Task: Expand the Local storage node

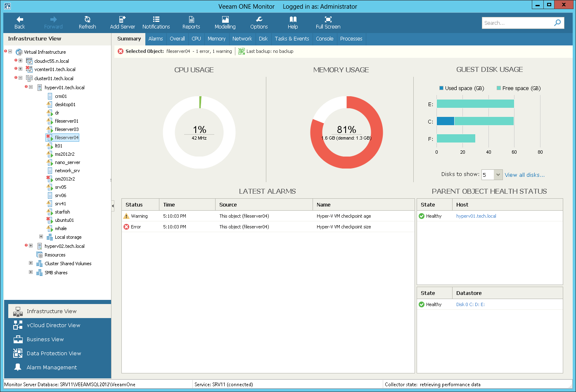Action: point(41,237)
